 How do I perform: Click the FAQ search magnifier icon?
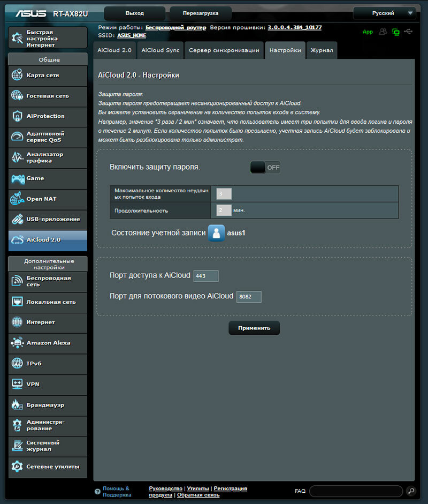pos(411,491)
